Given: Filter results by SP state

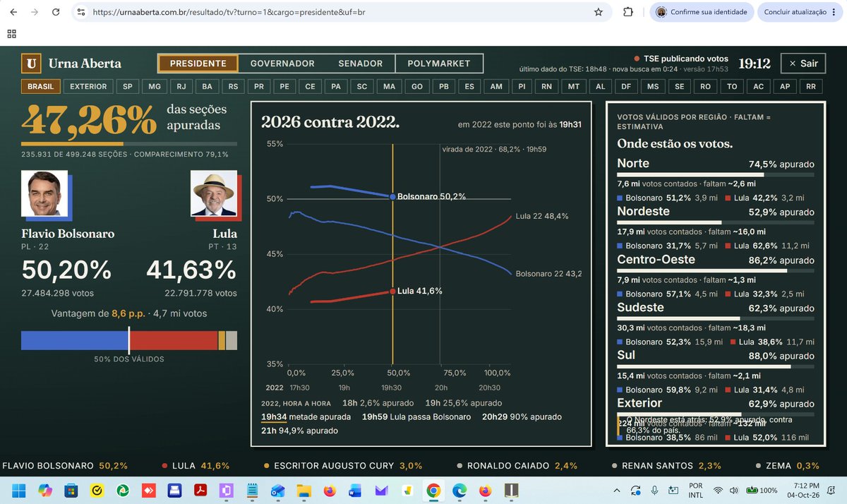Looking at the screenshot, I should pyautogui.click(x=127, y=87).
